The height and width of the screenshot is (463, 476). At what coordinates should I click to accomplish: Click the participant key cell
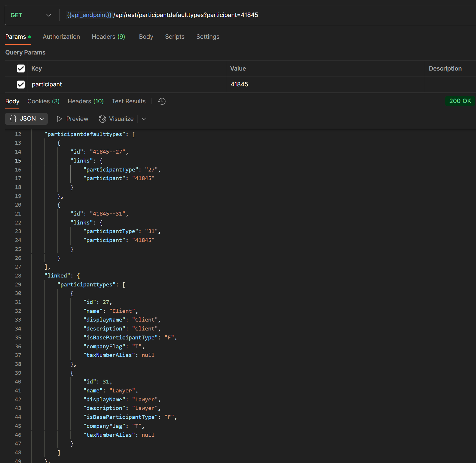[x=127, y=85]
